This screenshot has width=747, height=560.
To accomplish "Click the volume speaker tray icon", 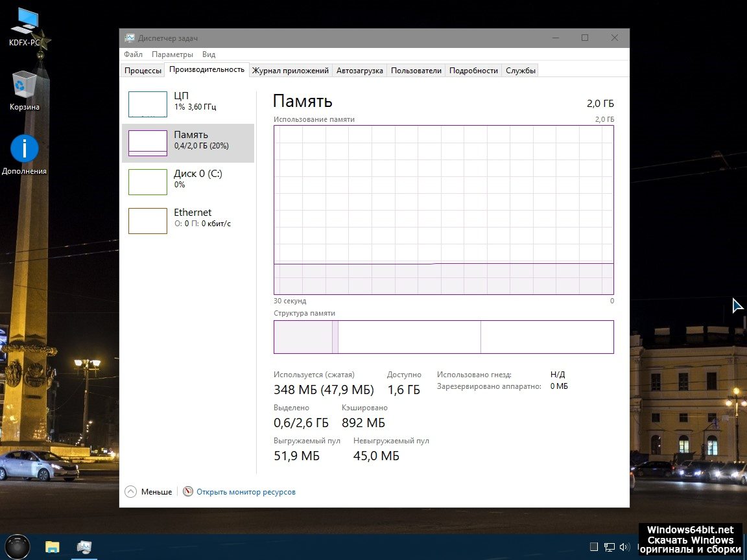I will 624,547.
